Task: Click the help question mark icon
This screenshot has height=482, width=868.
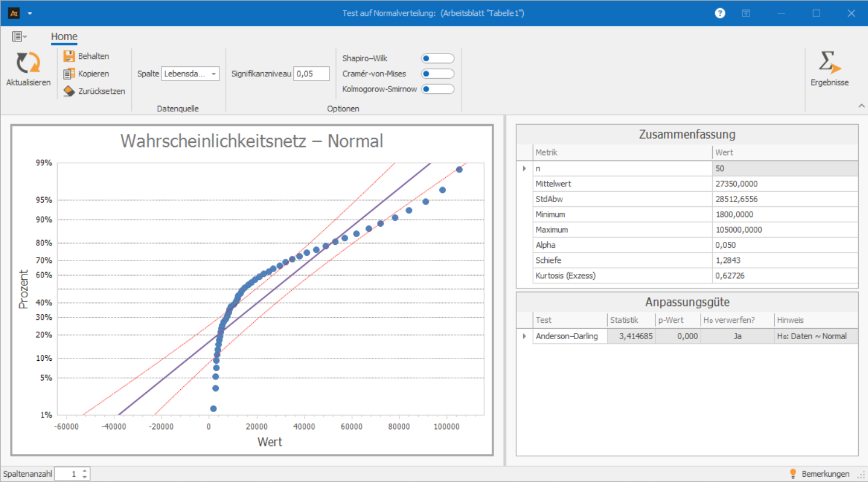Action: [x=720, y=13]
